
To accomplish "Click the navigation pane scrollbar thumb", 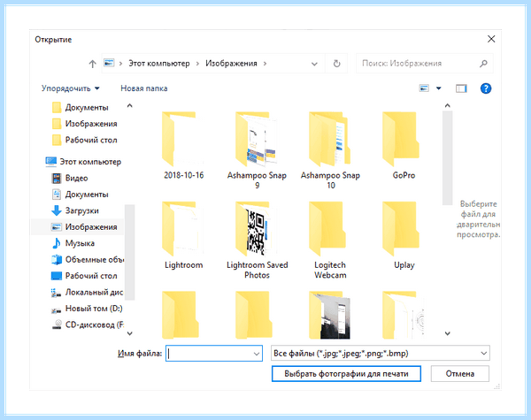I will pos(130,252).
